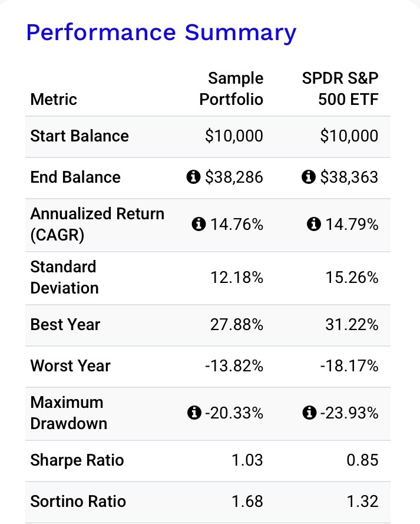Select the Maximum Drawdown row label

(x=68, y=413)
